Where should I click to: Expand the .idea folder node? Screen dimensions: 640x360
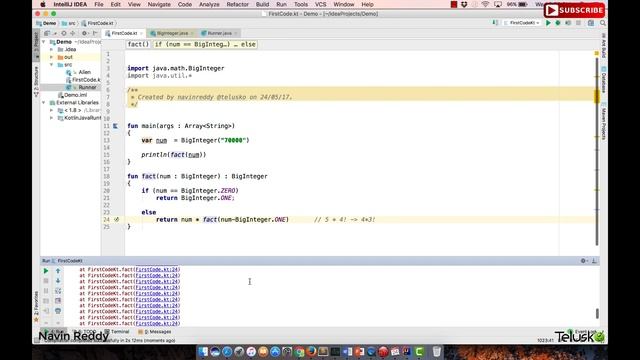coord(52,49)
